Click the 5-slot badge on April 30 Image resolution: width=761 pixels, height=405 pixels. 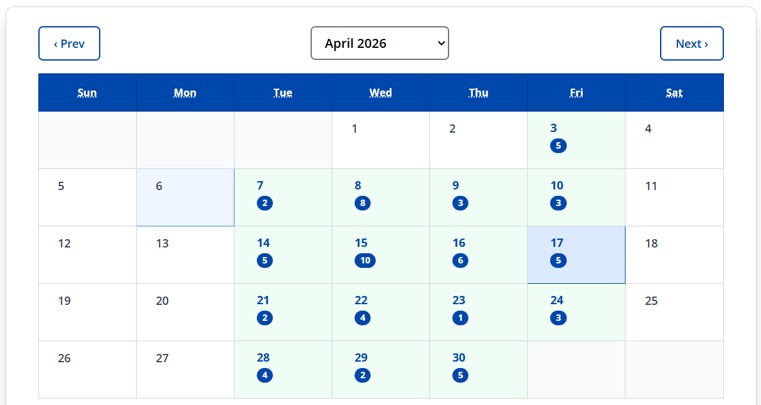click(x=460, y=376)
